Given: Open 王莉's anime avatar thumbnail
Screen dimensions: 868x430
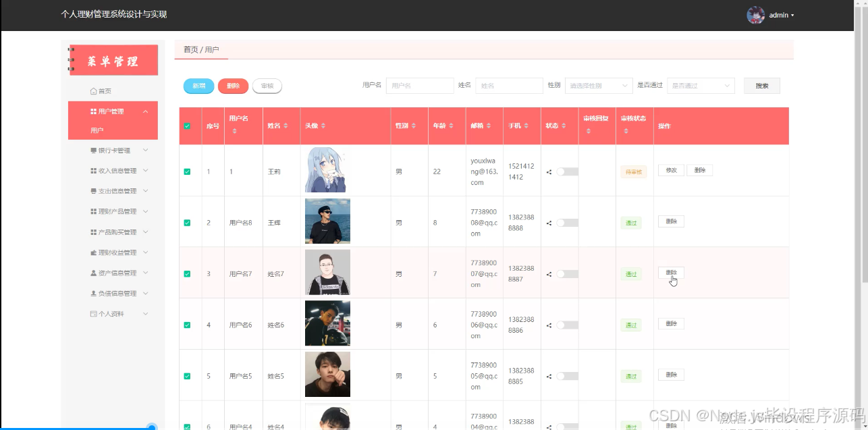Looking at the screenshot, I should click(327, 170).
